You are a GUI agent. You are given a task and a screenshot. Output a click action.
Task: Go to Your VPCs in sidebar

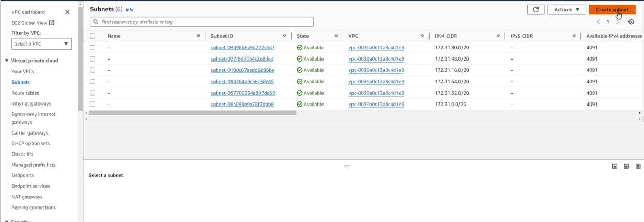[23, 71]
